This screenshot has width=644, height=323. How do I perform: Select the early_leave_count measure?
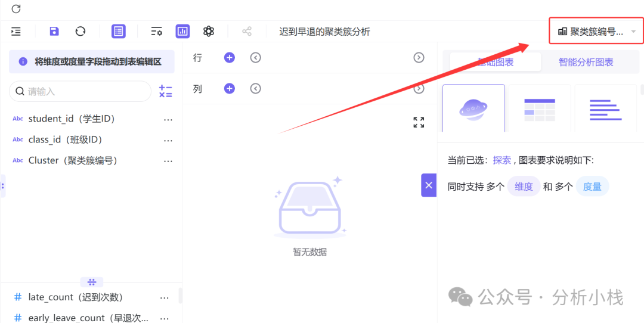coord(88,318)
